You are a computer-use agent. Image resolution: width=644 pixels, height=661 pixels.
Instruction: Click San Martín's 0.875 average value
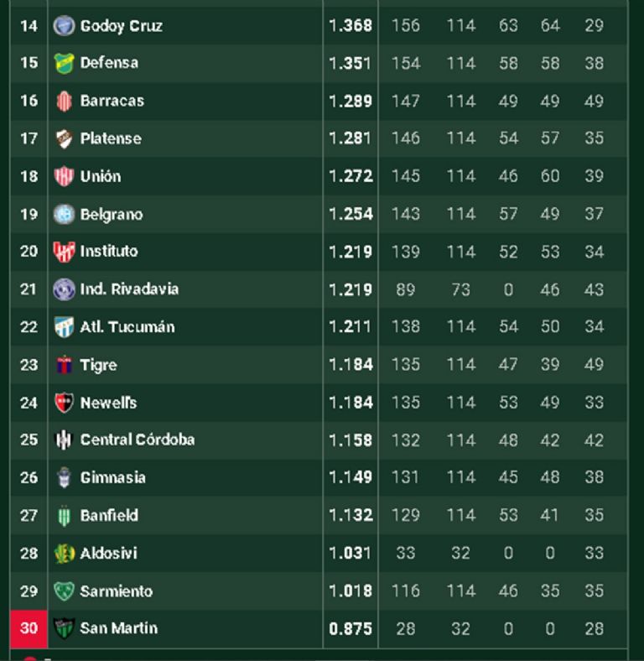351,628
